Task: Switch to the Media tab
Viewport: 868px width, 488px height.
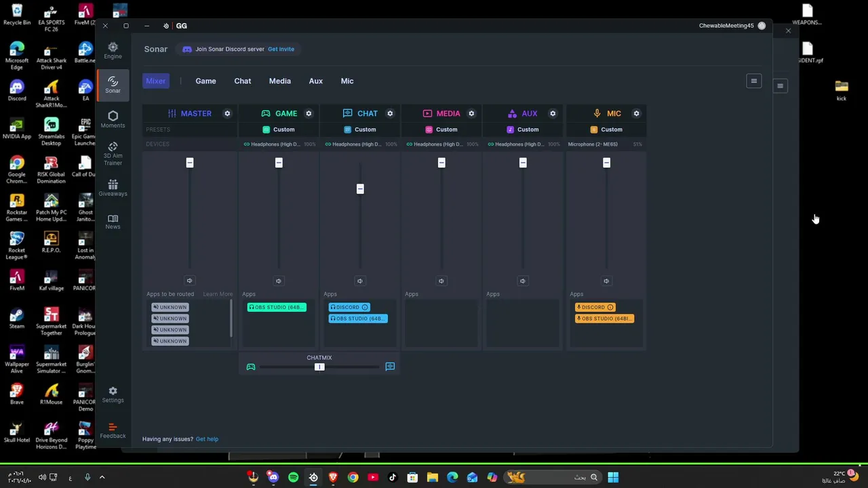Action: click(x=279, y=81)
